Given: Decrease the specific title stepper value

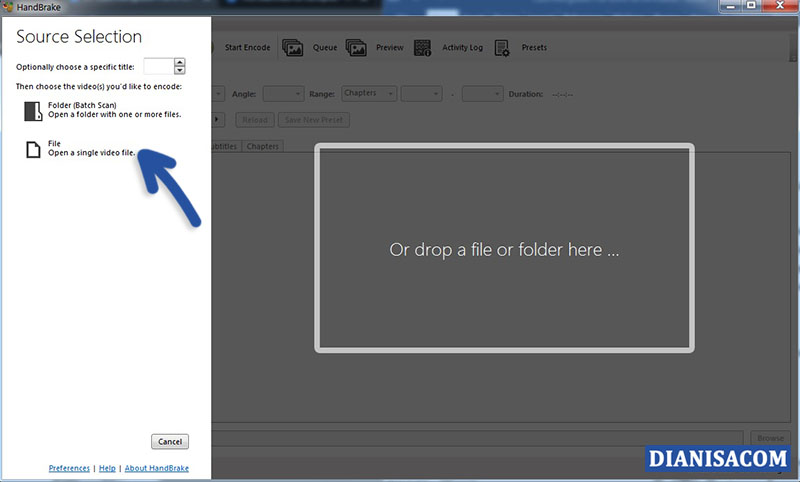Looking at the screenshot, I should point(180,70).
